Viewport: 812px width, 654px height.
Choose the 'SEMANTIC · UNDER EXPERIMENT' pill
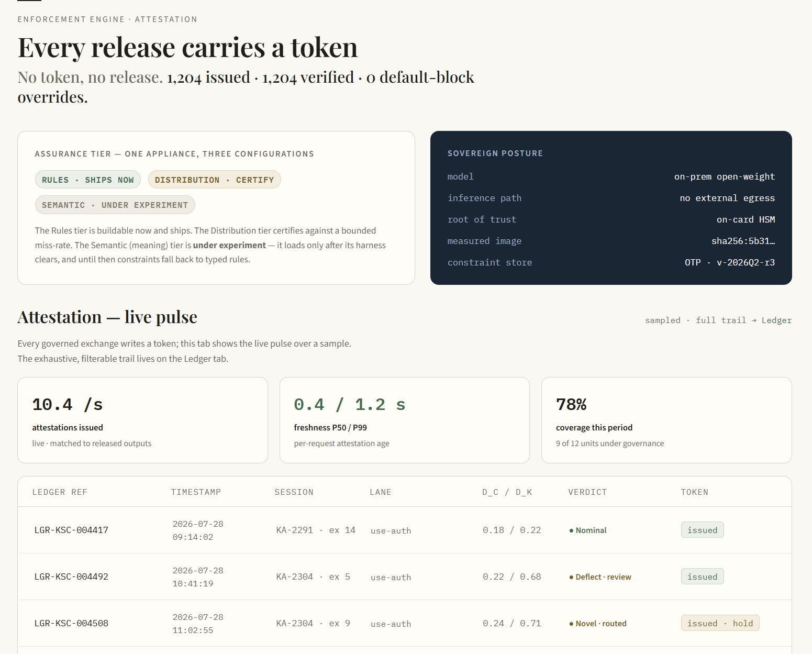115,205
